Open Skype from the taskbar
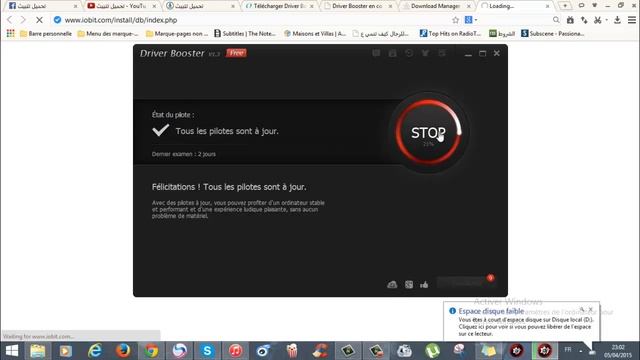The width and height of the screenshot is (640, 360). 207,351
